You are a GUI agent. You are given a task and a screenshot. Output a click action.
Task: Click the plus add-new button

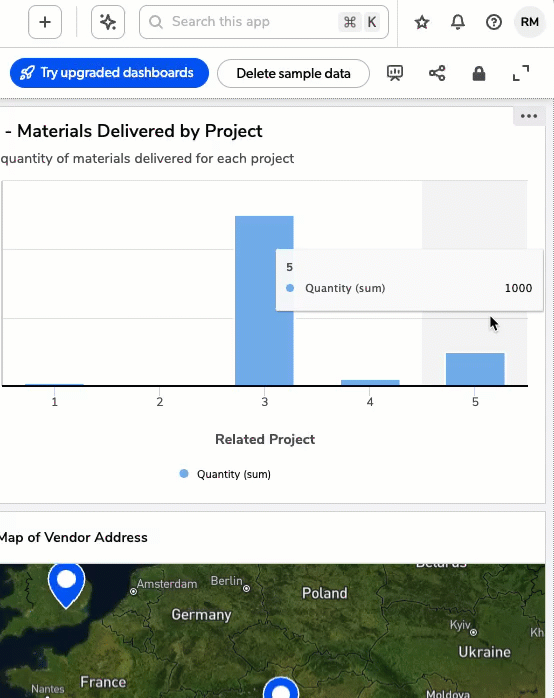(x=45, y=22)
